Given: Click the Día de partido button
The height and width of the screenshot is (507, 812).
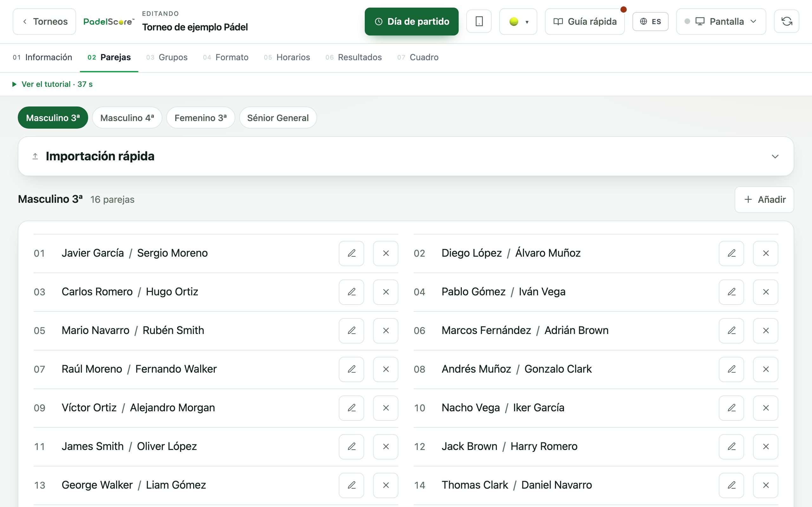Looking at the screenshot, I should click(411, 22).
